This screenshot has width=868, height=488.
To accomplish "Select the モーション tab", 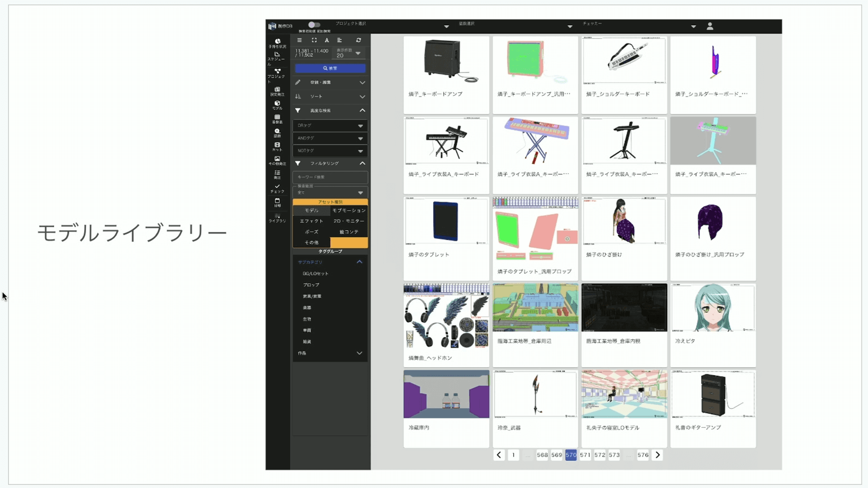I will coord(349,210).
